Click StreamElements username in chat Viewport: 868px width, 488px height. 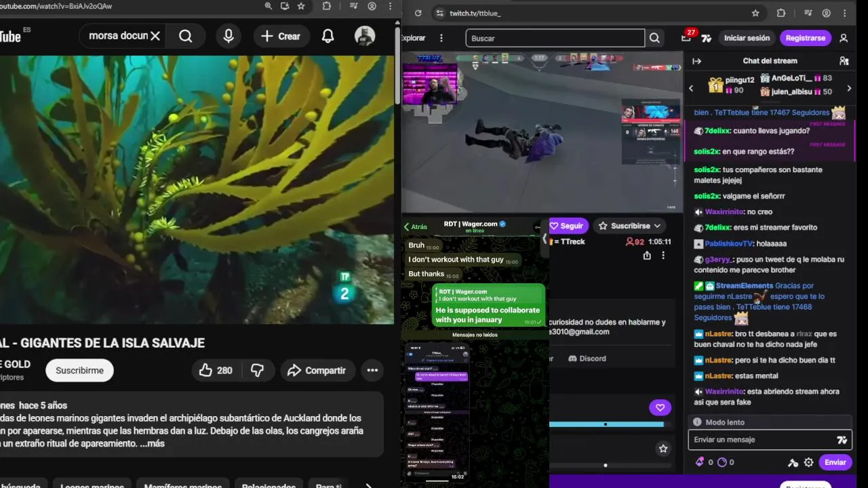(x=744, y=285)
